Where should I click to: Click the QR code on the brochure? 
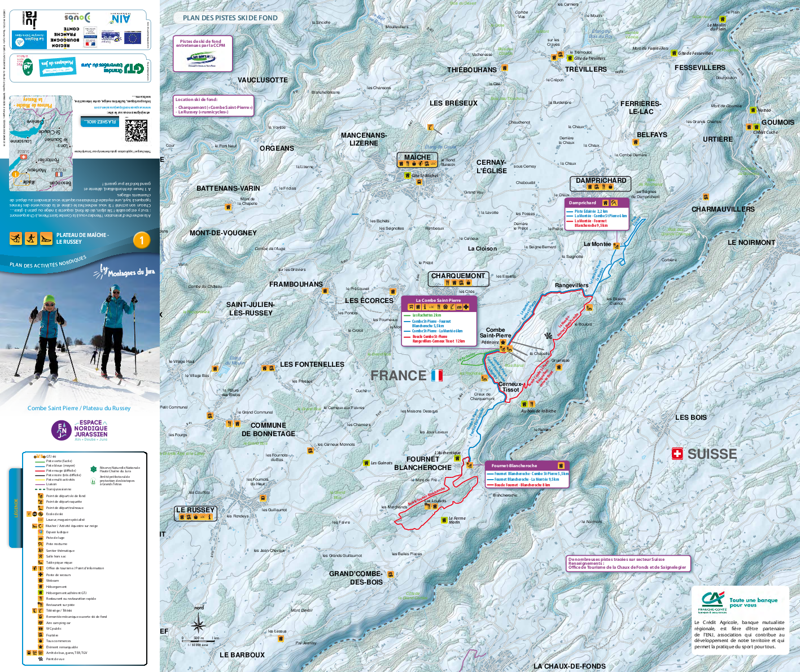click(x=135, y=131)
